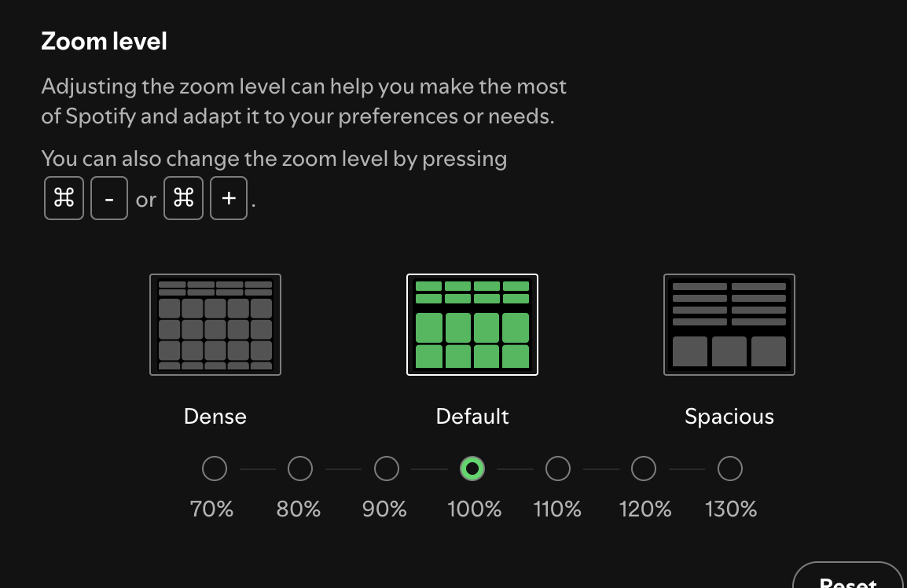Click the Zoom level heading
Screen dimensions: 907x588
tap(104, 41)
